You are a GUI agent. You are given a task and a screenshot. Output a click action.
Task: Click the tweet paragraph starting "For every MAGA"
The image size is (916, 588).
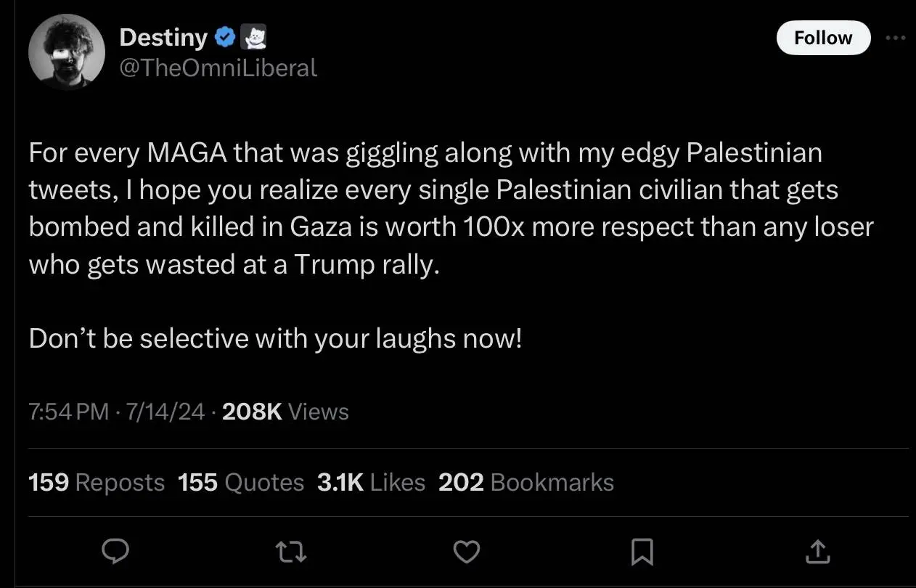(x=450, y=208)
